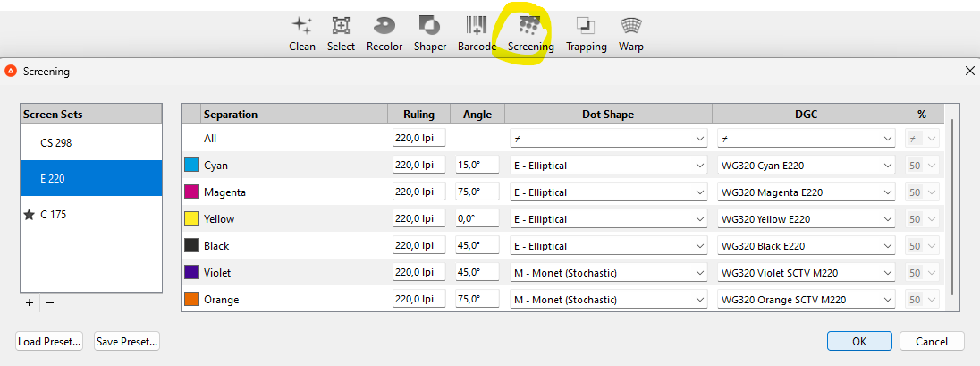
Task: Add a new screen set with plus
Action: (30, 303)
